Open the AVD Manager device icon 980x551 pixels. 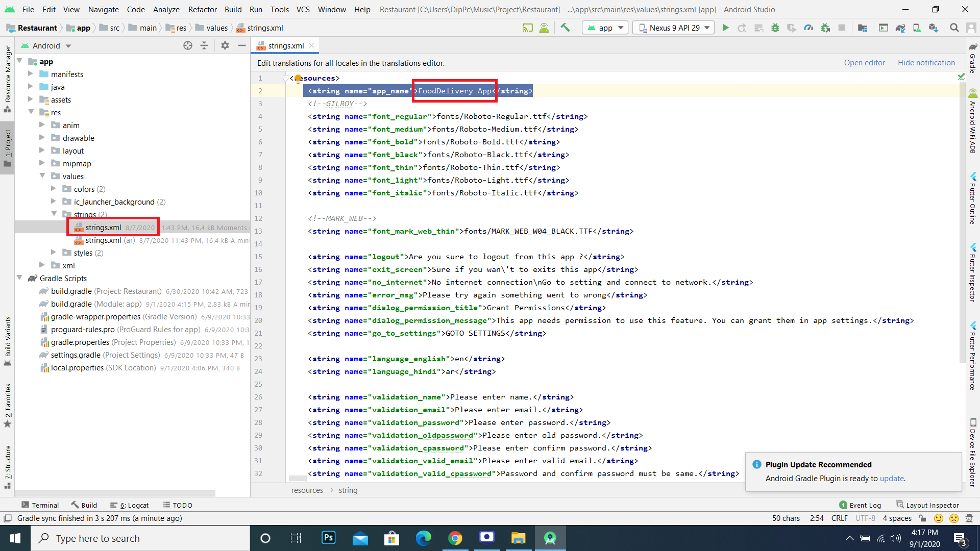click(x=917, y=28)
